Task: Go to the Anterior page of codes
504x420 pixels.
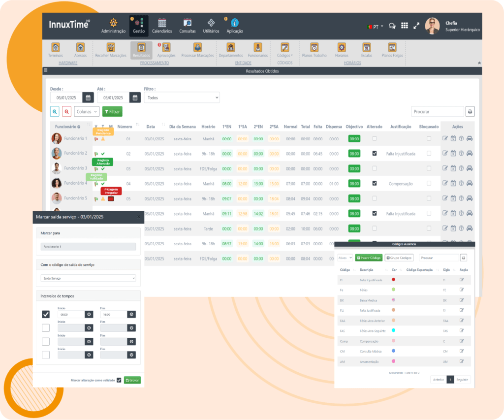Action: tap(439, 380)
